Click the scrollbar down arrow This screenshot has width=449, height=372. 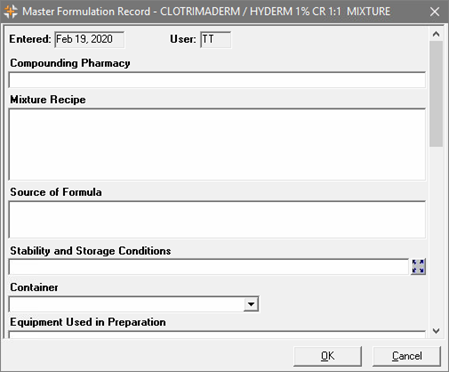point(436,331)
